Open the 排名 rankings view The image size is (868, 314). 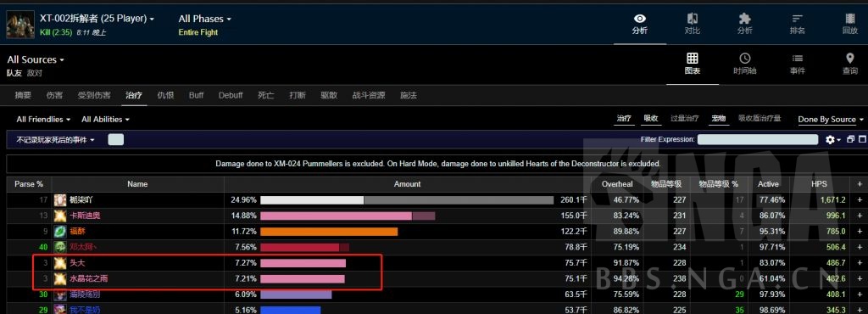coord(797,24)
